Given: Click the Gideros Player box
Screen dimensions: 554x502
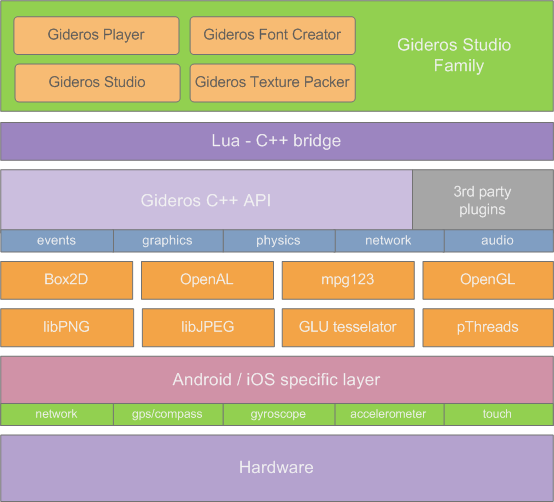Looking at the screenshot, I should coord(96,35).
